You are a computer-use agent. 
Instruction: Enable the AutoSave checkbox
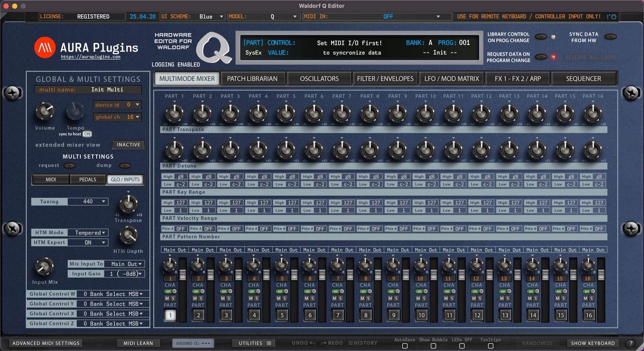point(405,346)
